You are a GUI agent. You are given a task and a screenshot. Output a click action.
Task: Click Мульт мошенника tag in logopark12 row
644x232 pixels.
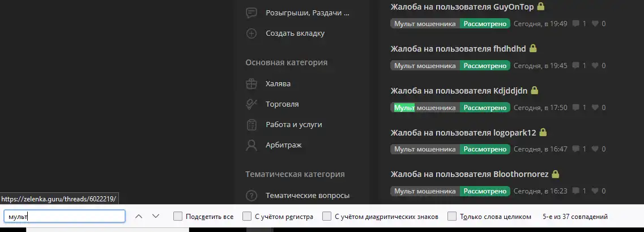pyautogui.click(x=425, y=149)
